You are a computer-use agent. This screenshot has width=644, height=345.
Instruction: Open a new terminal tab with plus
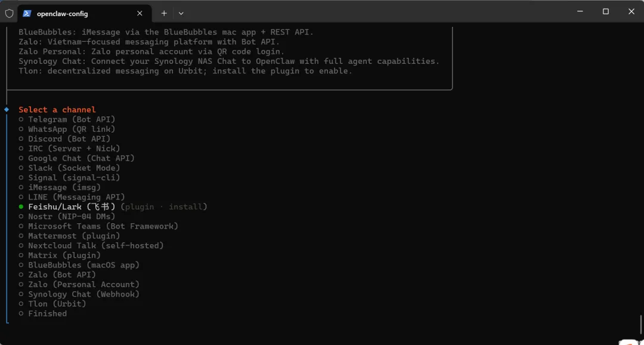click(164, 13)
